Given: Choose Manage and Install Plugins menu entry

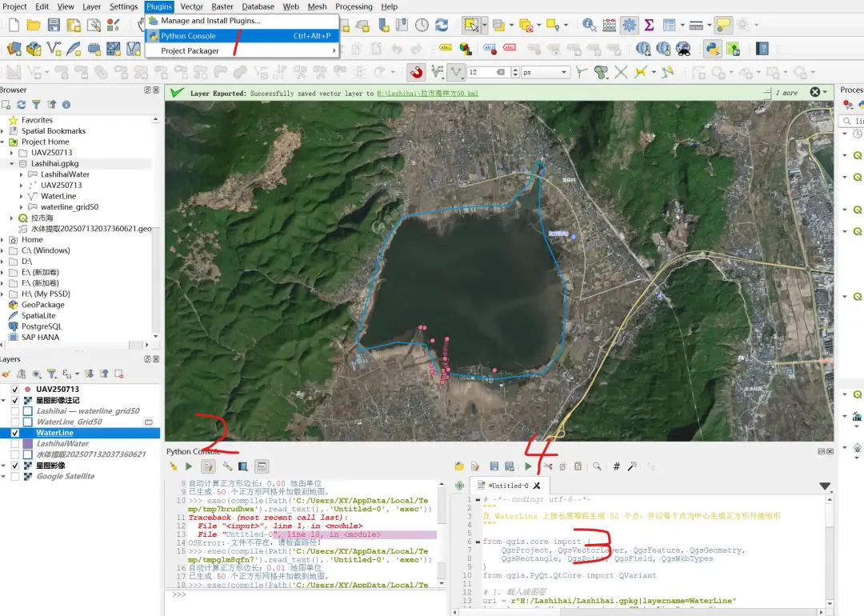Looking at the screenshot, I should 210,20.
